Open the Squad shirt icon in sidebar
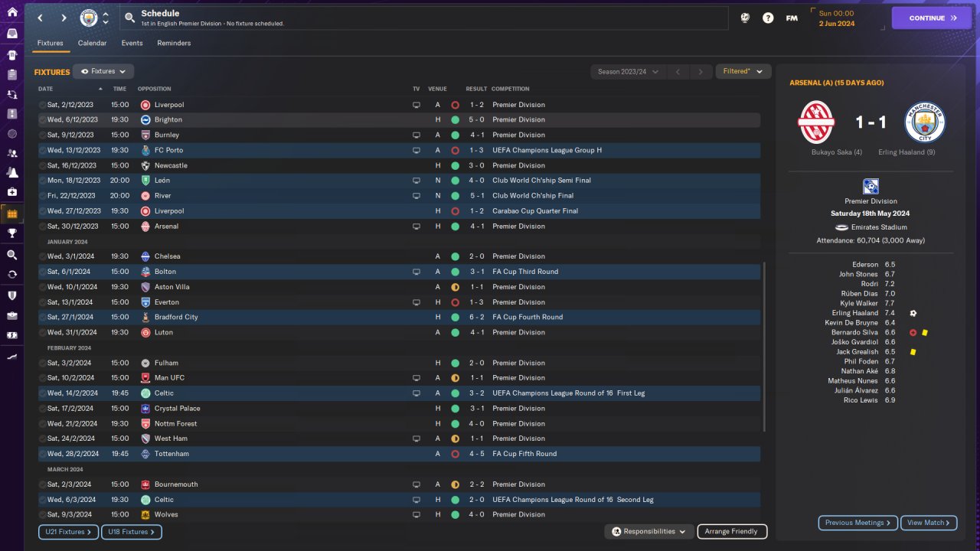The image size is (980, 551). (x=11, y=55)
